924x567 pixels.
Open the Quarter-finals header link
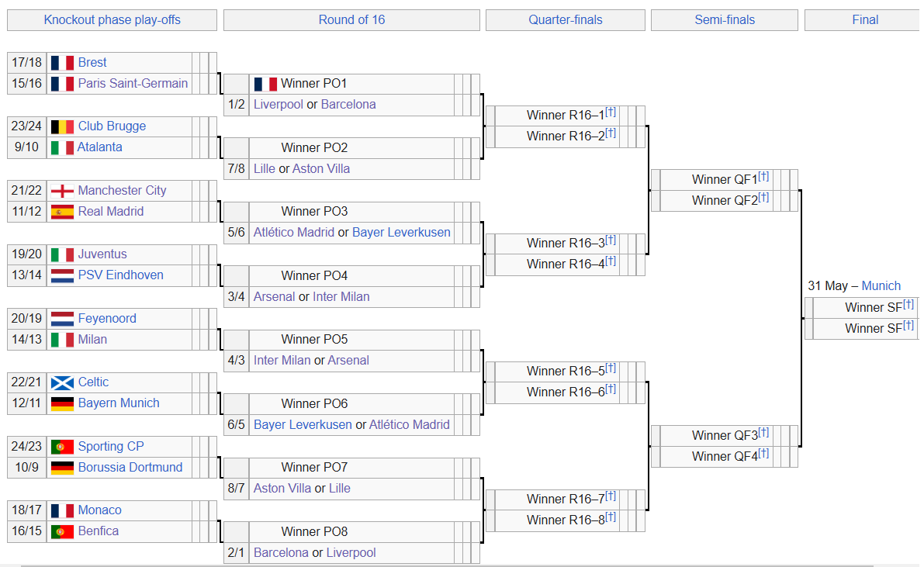click(566, 19)
